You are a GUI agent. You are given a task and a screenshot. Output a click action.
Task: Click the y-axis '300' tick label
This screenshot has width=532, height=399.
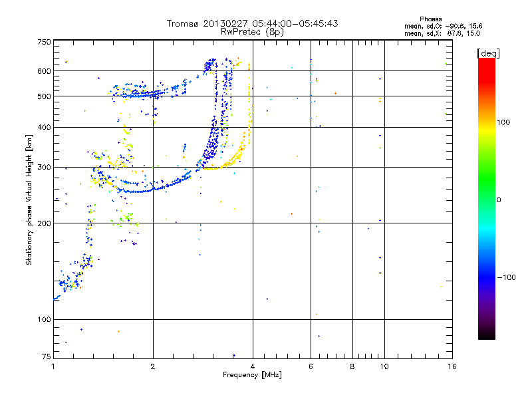click(45, 167)
